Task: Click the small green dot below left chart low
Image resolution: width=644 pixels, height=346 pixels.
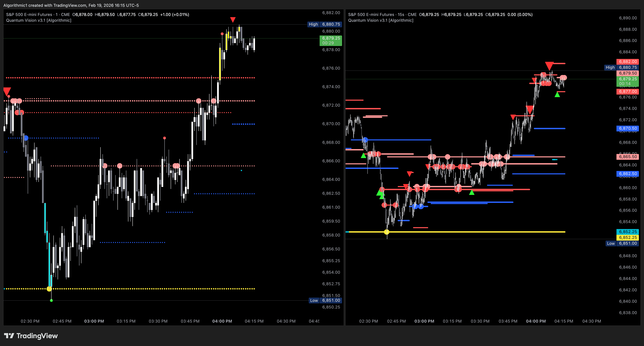Action: [51, 301]
